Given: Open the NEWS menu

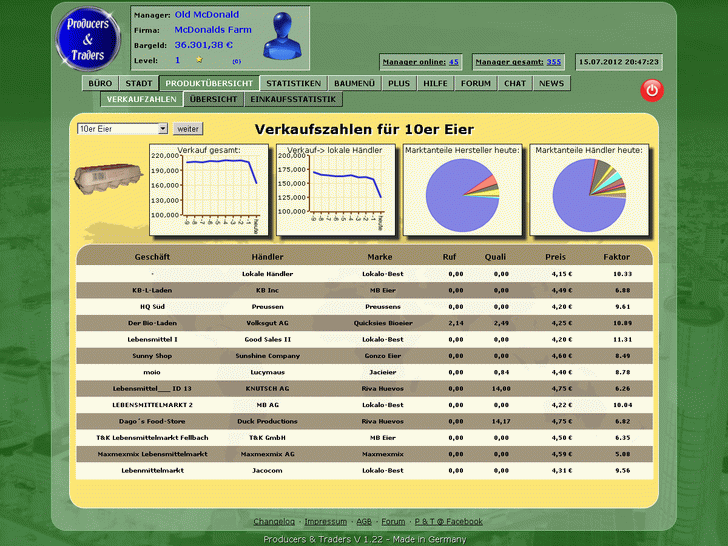Looking at the screenshot, I should point(552,84).
